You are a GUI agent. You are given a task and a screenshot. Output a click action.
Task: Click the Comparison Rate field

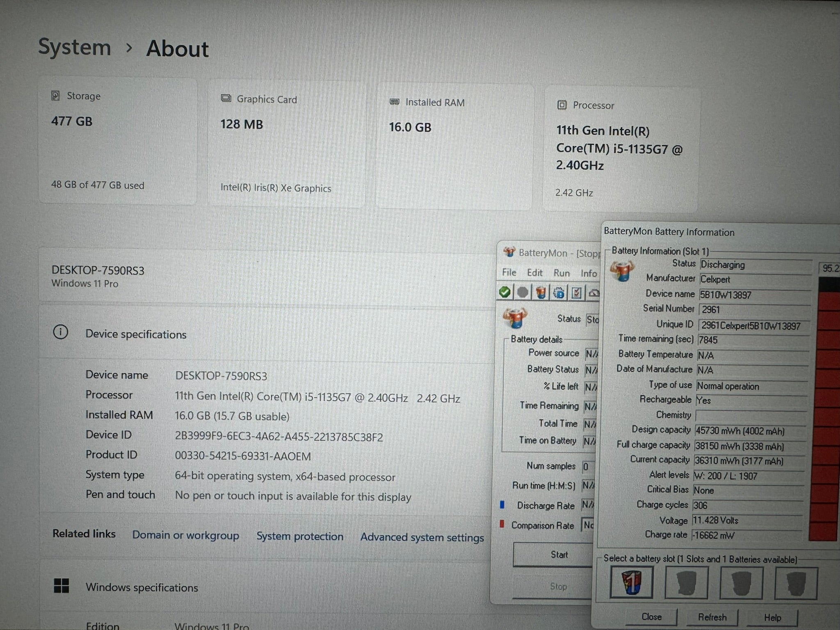tap(588, 525)
